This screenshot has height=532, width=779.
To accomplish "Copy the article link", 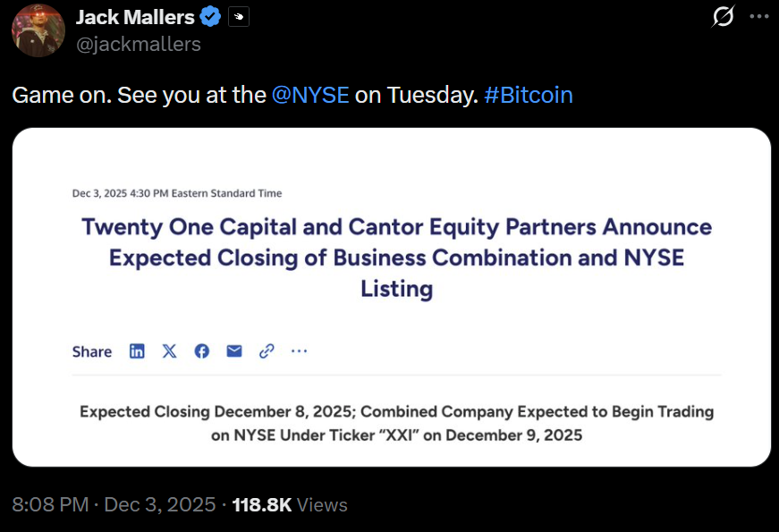I will point(266,351).
